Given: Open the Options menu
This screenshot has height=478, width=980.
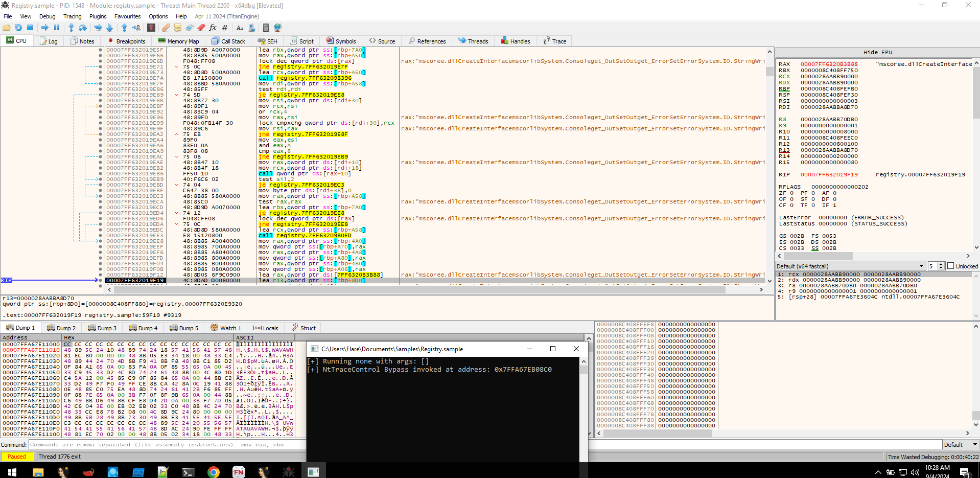Looking at the screenshot, I should tap(158, 16).
